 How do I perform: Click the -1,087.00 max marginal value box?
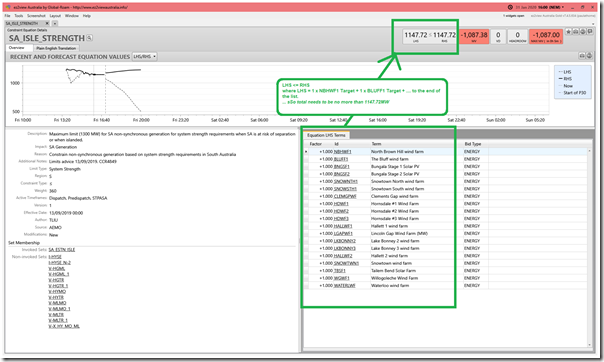click(x=546, y=37)
